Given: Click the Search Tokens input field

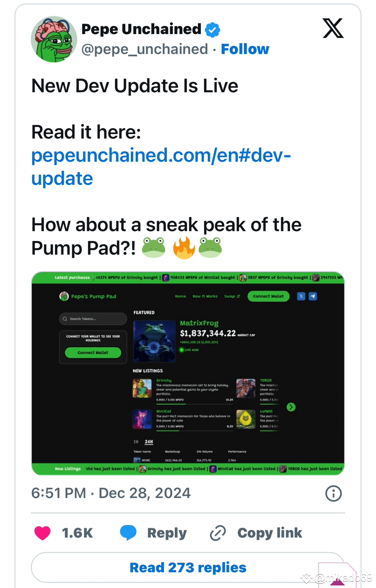Looking at the screenshot, I should 93,319.
